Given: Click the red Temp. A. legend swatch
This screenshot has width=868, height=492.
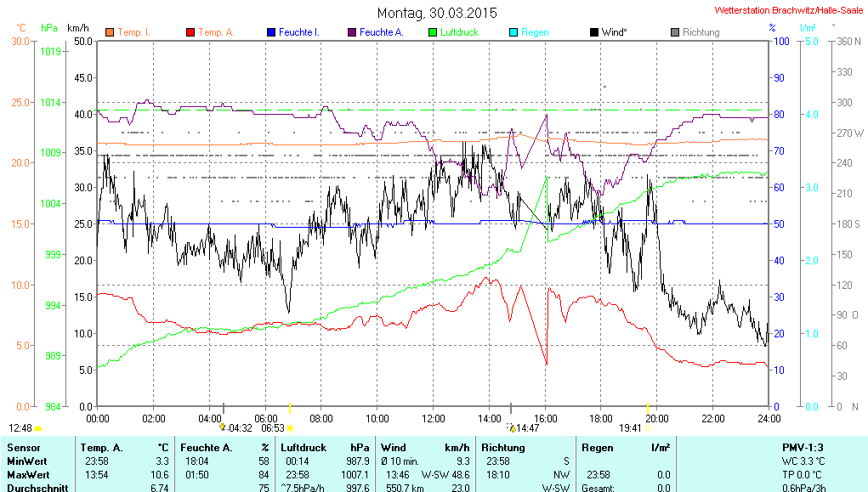Looking at the screenshot, I should point(190,32).
